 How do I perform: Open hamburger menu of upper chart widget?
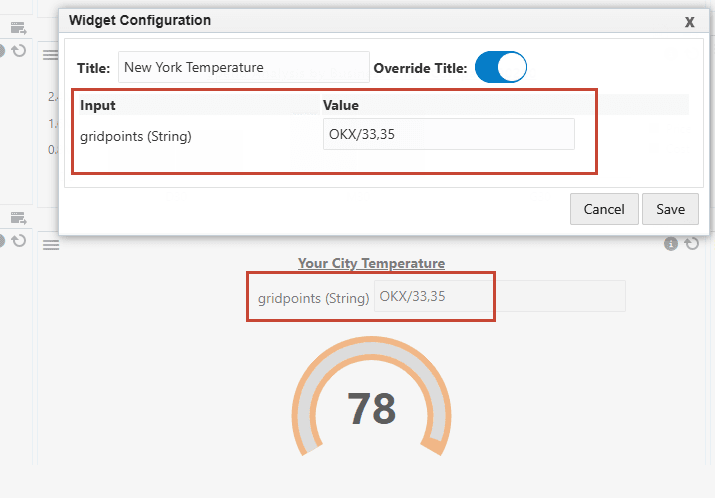tap(51, 55)
